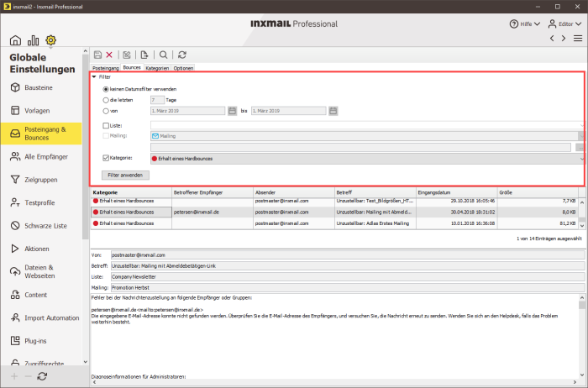Open Content in sidebar

[x=41, y=295]
